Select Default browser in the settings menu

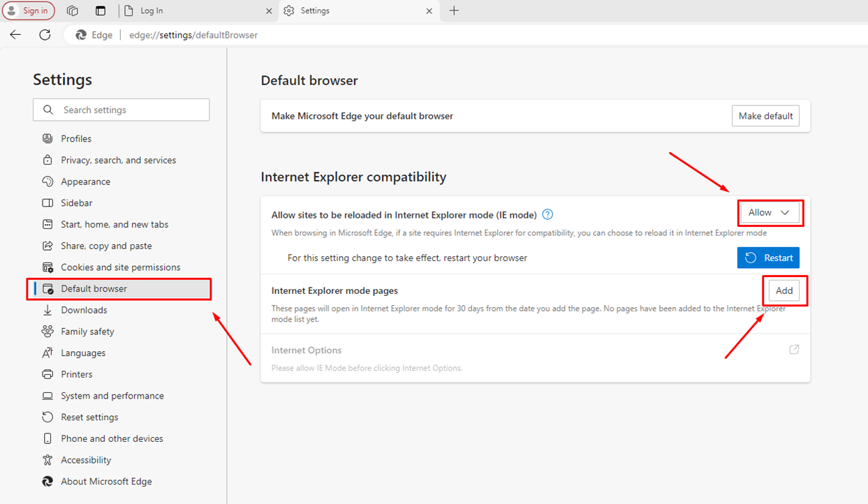click(x=121, y=289)
